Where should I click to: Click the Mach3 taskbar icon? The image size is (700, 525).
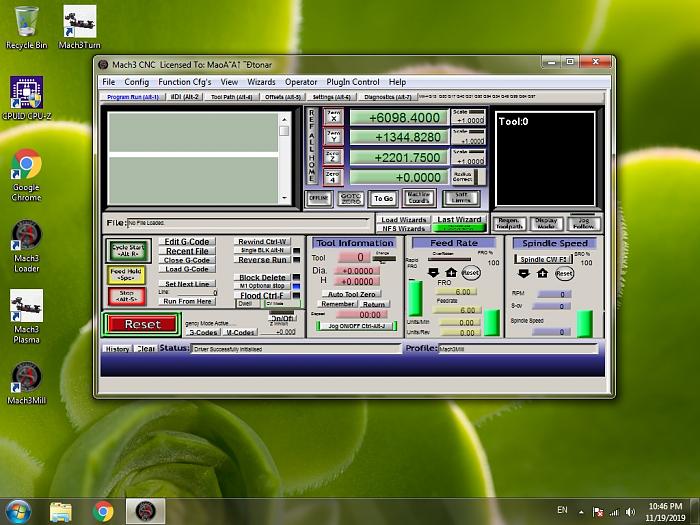[146, 512]
